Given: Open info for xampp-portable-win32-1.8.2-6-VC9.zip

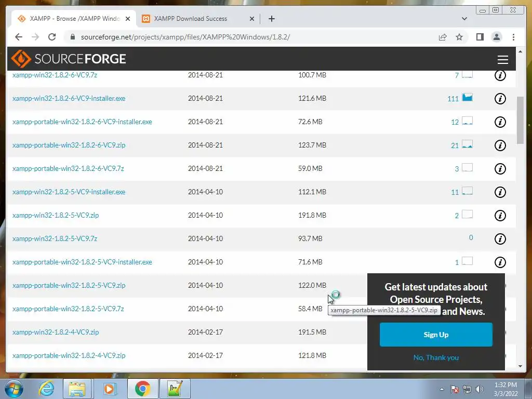Looking at the screenshot, I should (500, 145).
